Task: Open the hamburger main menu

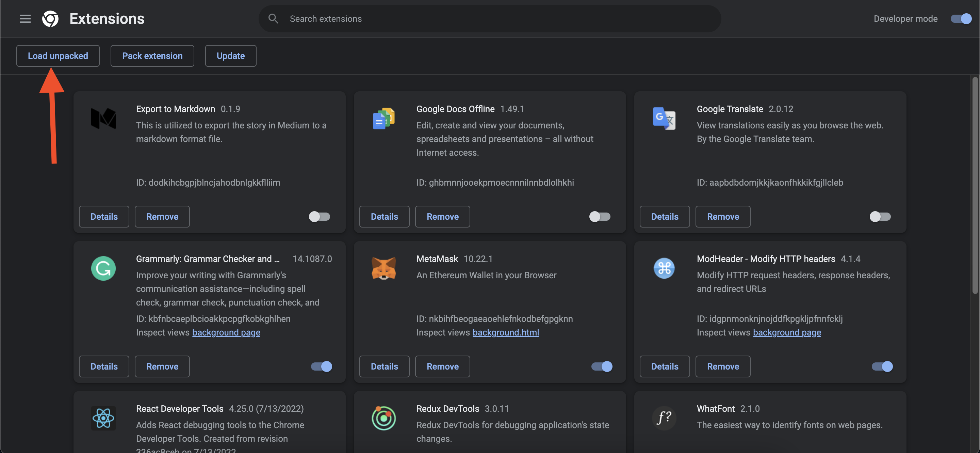Action: click(x=25, y=19)
